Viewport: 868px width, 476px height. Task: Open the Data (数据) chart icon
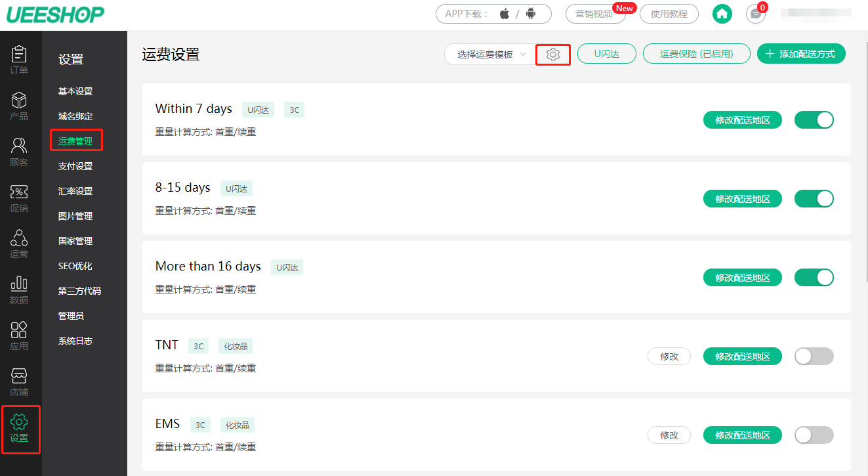[20, 290]
